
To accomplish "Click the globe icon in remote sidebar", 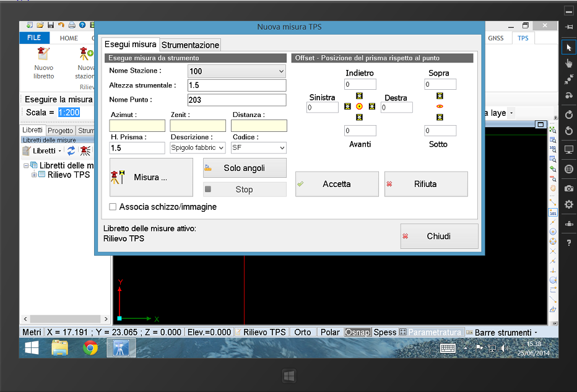I will pos(569,169).
